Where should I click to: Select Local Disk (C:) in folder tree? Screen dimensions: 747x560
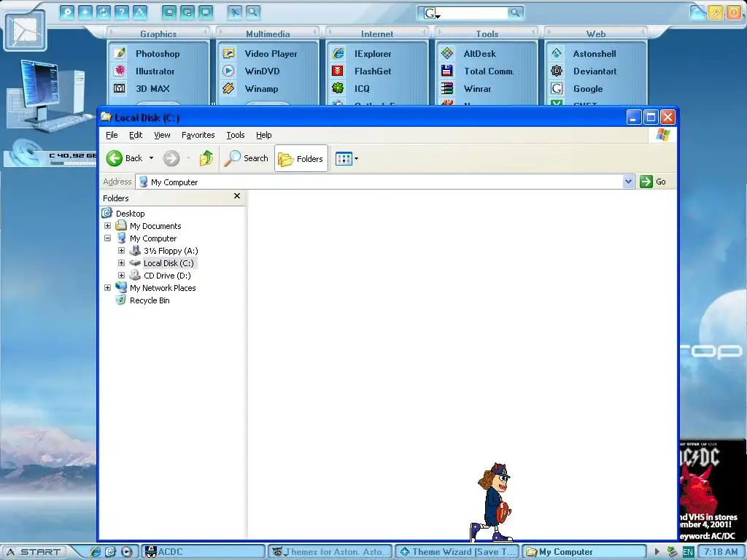point(169,262)
